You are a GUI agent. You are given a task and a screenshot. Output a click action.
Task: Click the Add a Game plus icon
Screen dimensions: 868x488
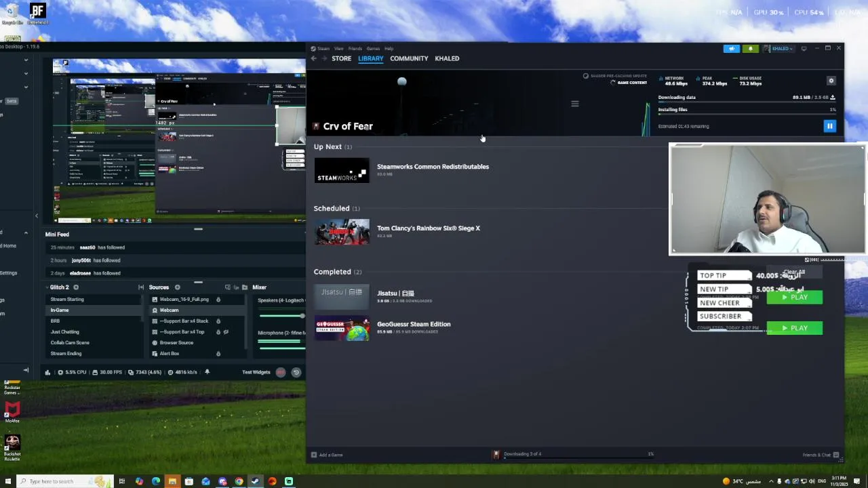[x=313, y=455]
